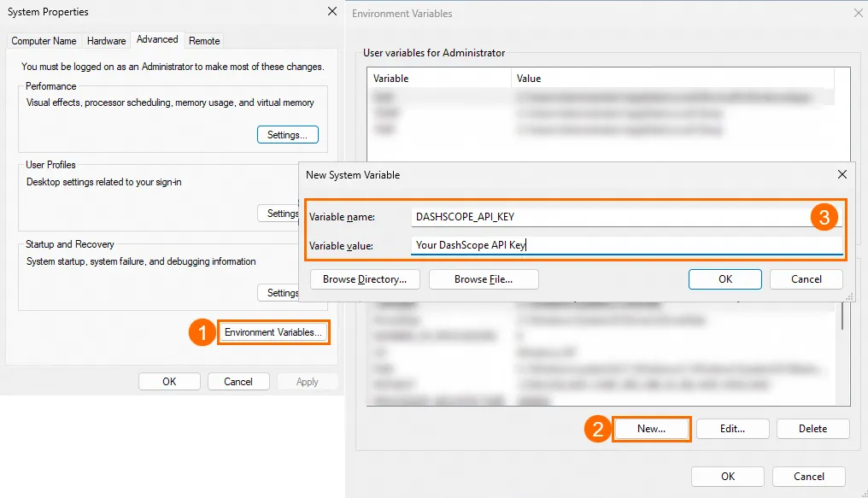
Task: Sort user variables by Value column header
Action: pyautogui.click(x=671, y=79)
